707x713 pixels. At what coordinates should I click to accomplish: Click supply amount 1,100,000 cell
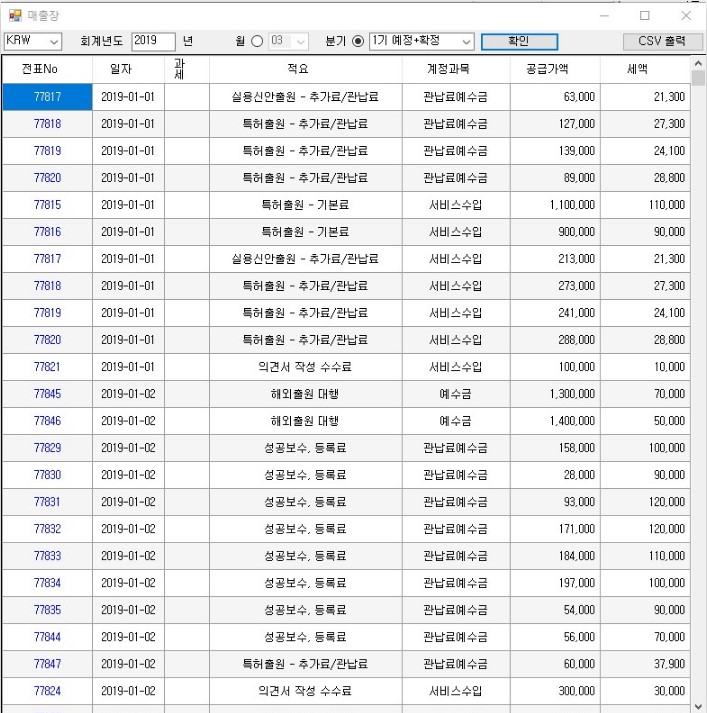pyautogui.click(x=555, y=205)
